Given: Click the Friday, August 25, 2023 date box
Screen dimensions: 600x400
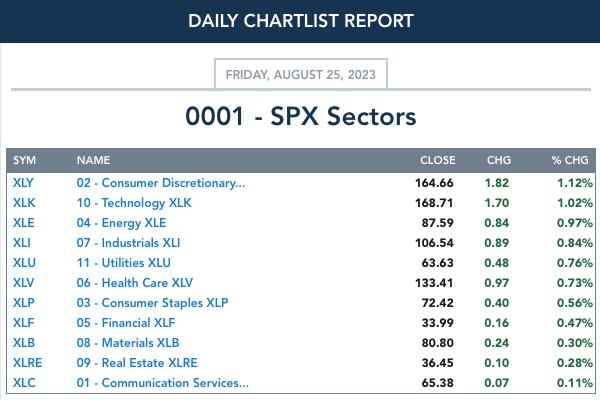Looking at the screenshot, I should pos(301,74).
